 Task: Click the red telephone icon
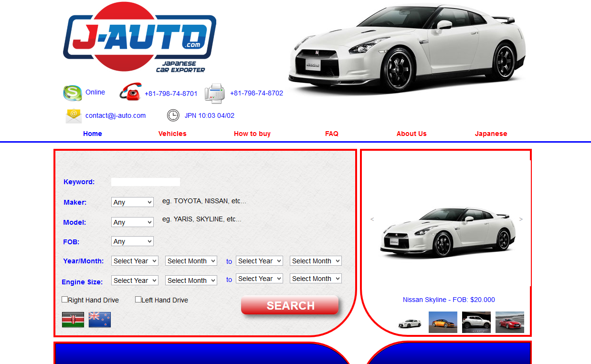pyautogui.click(x=130, y=92)
